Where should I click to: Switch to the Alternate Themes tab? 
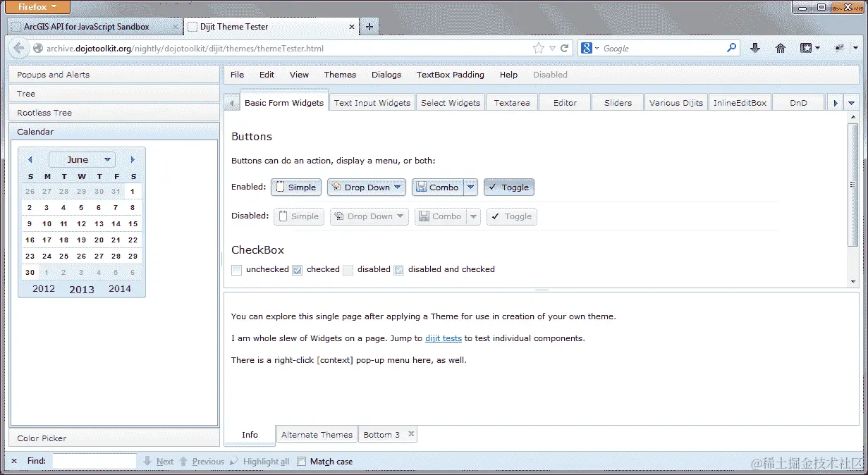[x=317, y=435]
